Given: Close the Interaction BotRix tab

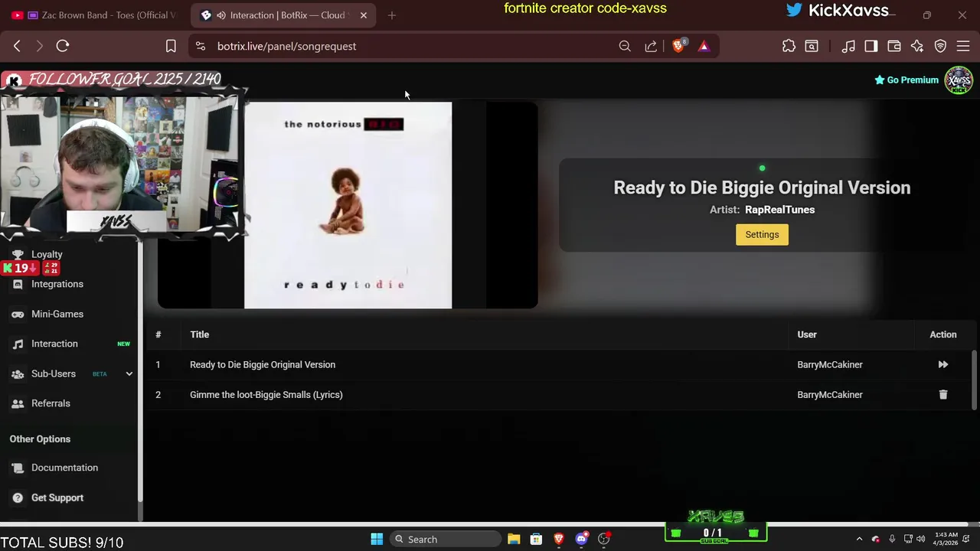Looking at the screenshot, I should pos(364,15).
